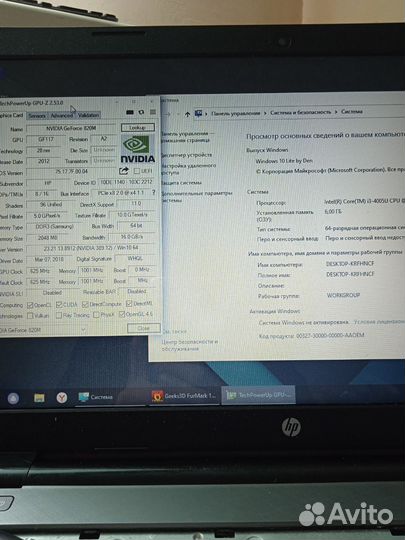The width and height of the screenshot is (405, 540).
Task: Click the computer icon in address bar
Action: click(x=198, y=113)
